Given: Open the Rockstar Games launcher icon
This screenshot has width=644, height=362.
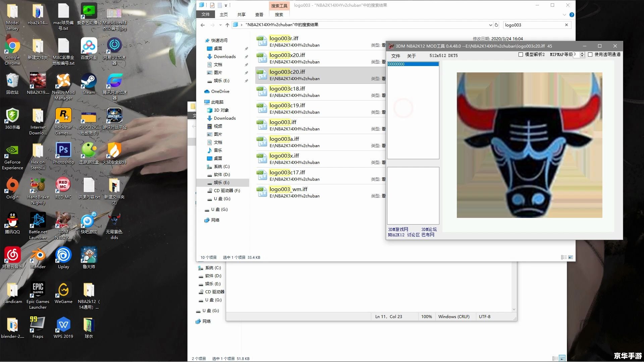Looking at the screenshot, I should [63, 121].
